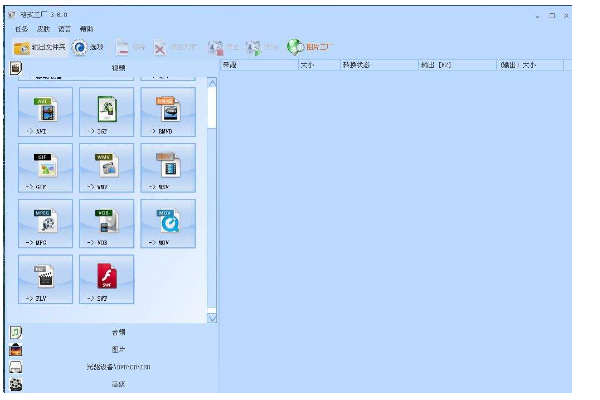
Task: Click the RMVB format conversion icon
Action: (x=167, y=111)
